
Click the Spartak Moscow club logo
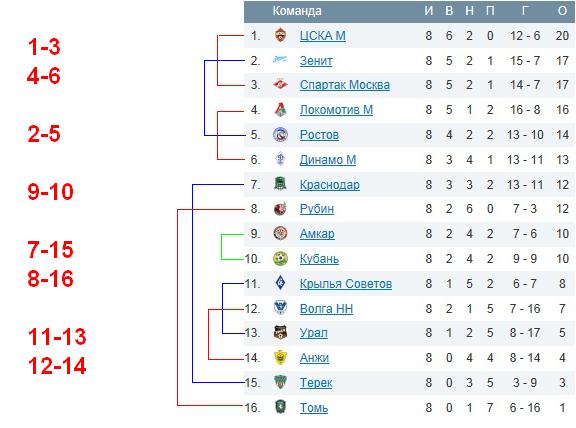tap(280, 85)
